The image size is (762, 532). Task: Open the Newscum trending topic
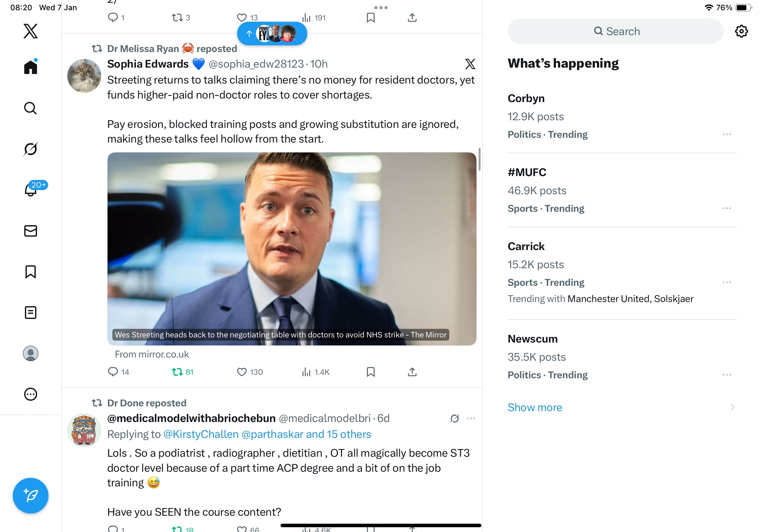coord(532,339)
